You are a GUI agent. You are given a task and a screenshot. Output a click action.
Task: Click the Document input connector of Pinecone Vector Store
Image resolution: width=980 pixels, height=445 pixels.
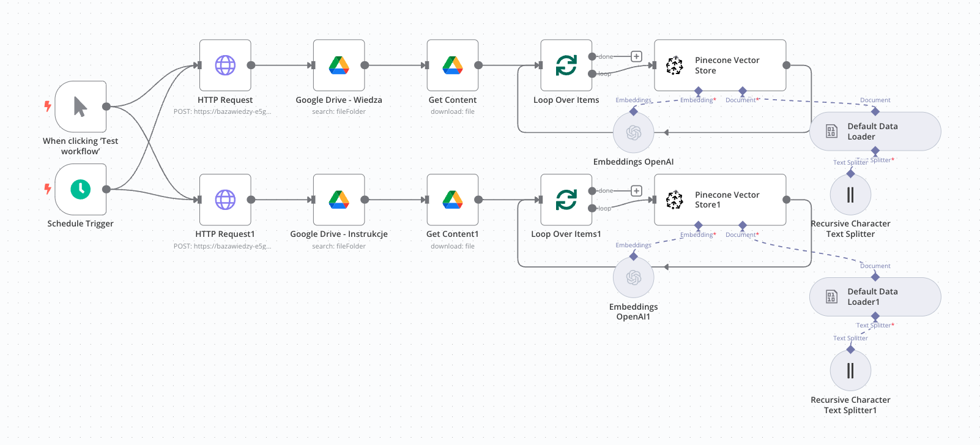pyautogui.click(x=743, y=91)
